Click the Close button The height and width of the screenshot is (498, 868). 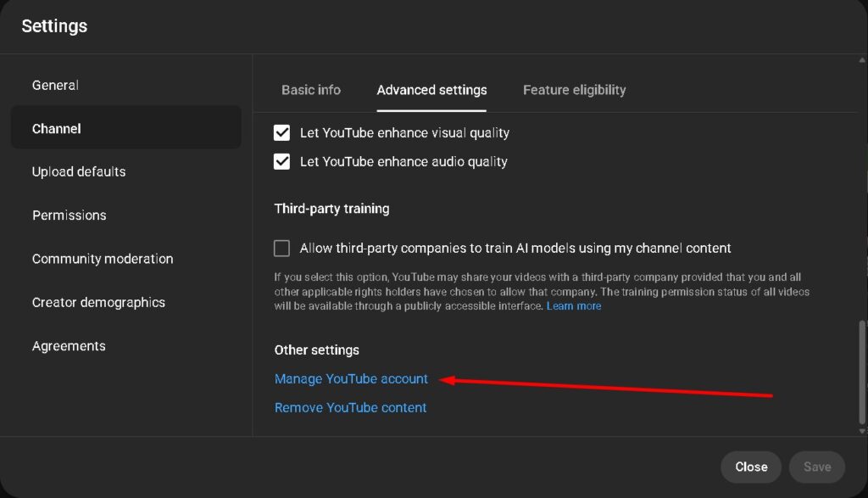[x=751, y=467]
